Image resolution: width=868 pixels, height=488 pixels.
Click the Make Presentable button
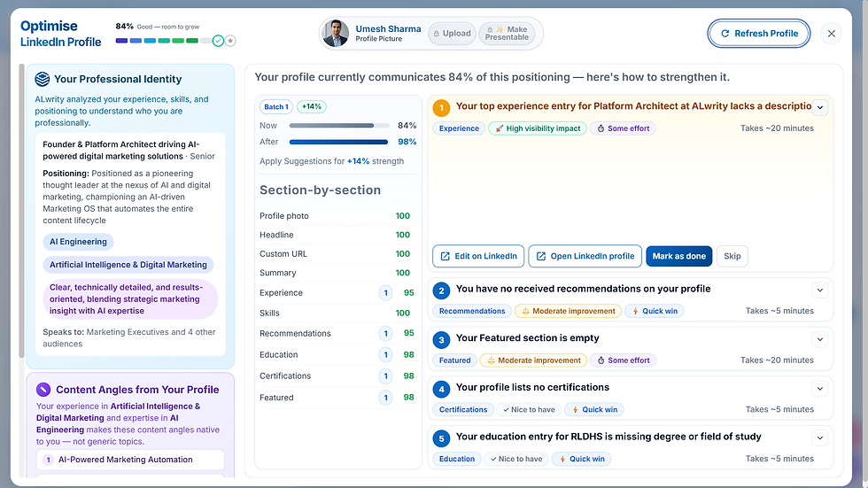507,33
